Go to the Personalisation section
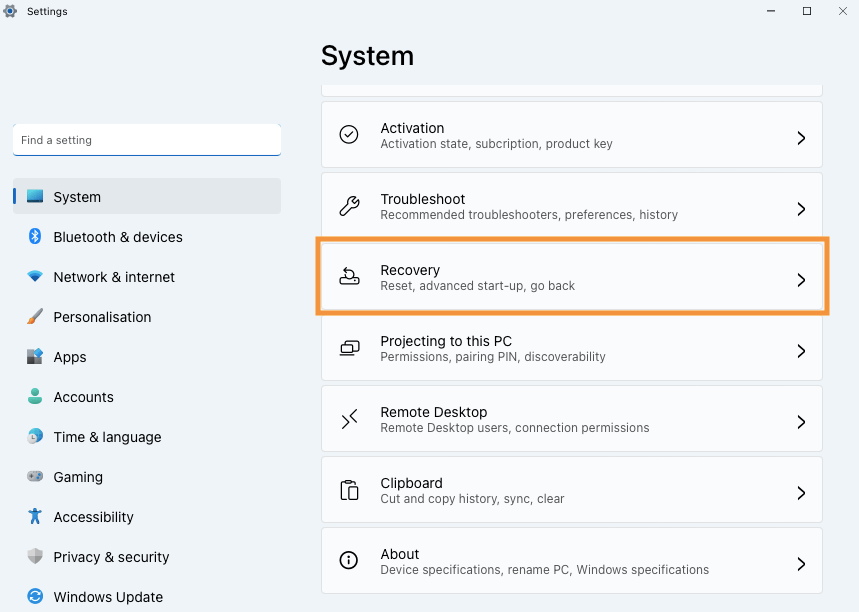 [x=102, y=317]
